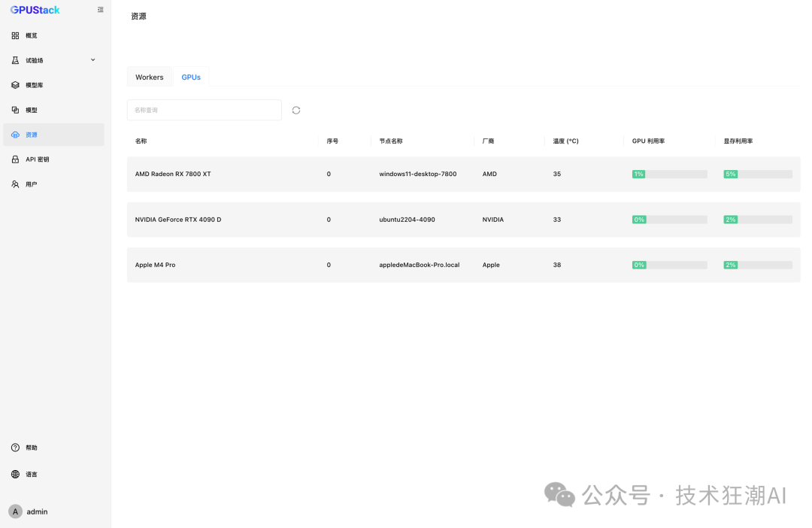Open the 语言 language globe icon
This screenshot has height=528, width=812.
click(x=16, y=474)
